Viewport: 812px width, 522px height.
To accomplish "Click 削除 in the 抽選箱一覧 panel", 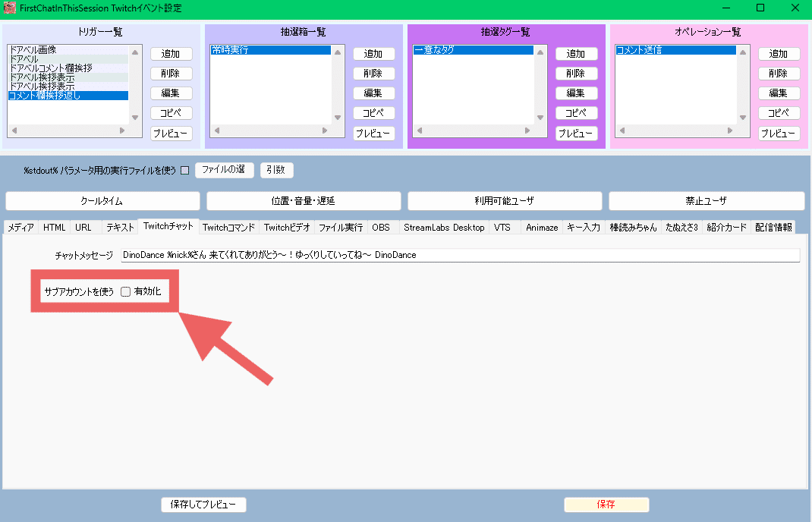I will 373,73.
